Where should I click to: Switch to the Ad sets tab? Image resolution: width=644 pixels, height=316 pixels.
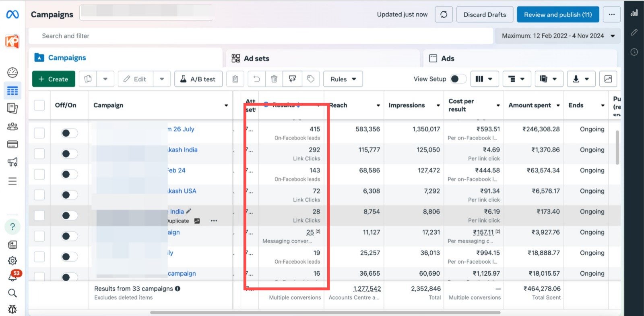pos(256,58)
